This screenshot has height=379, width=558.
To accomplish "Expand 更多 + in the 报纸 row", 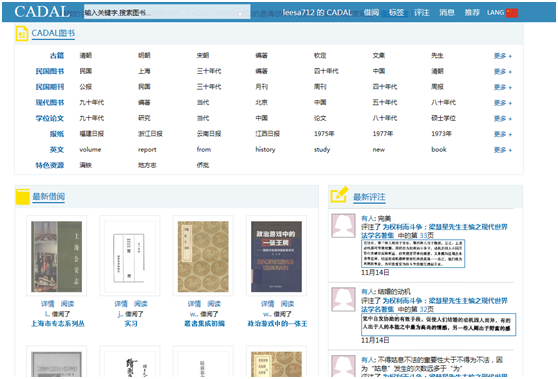I will pos(503,134).
